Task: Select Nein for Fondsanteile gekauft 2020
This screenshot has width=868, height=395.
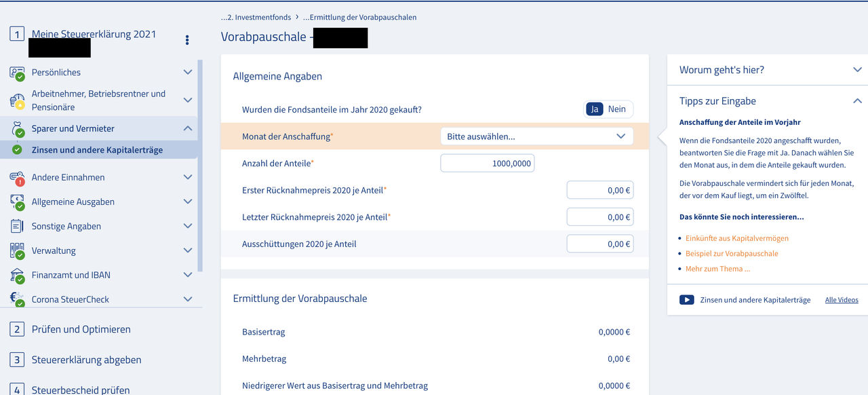Action: [617, 109]
